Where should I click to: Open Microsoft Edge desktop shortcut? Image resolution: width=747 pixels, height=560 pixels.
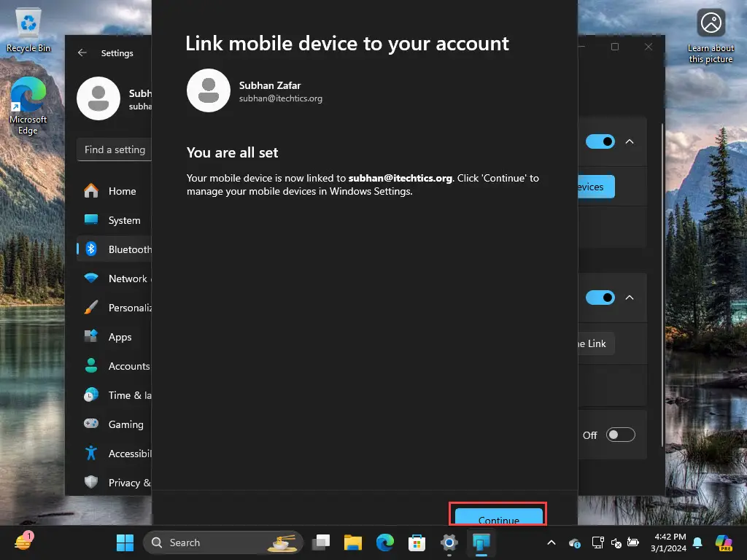(28, 106)
